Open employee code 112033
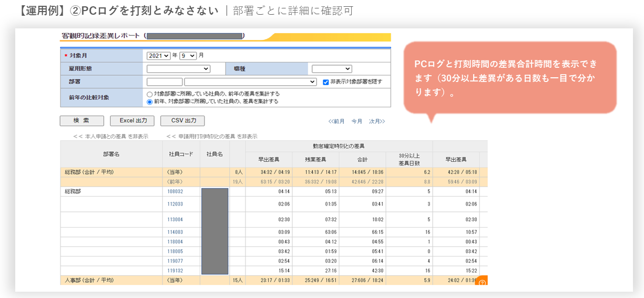Image resolution: width=644 pixels, height=298 pixels. coord(175,204)
